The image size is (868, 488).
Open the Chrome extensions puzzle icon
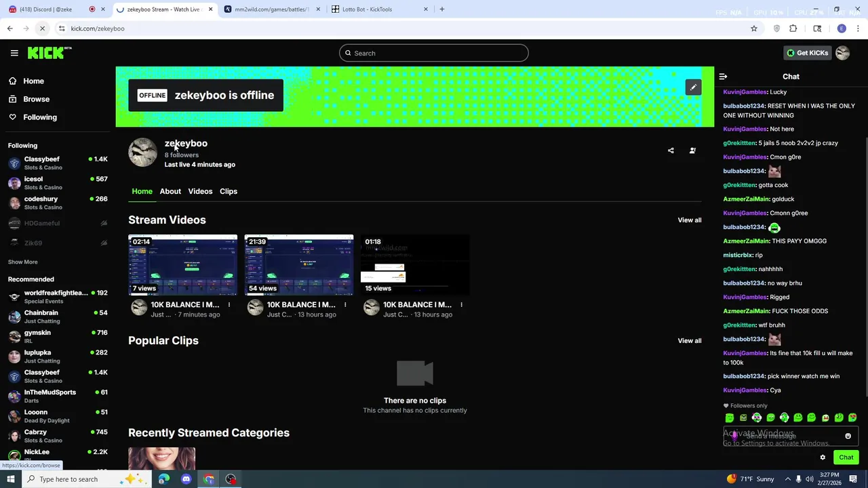pyautogui.click(x=793, y=28)
